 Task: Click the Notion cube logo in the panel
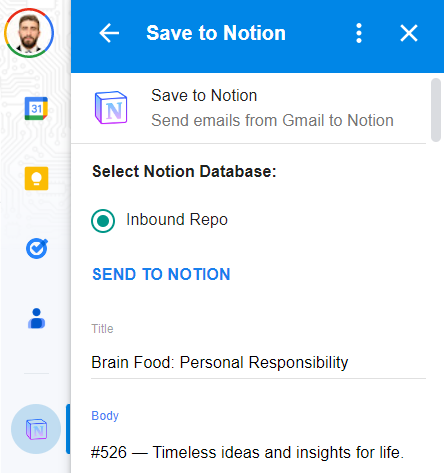111,108
